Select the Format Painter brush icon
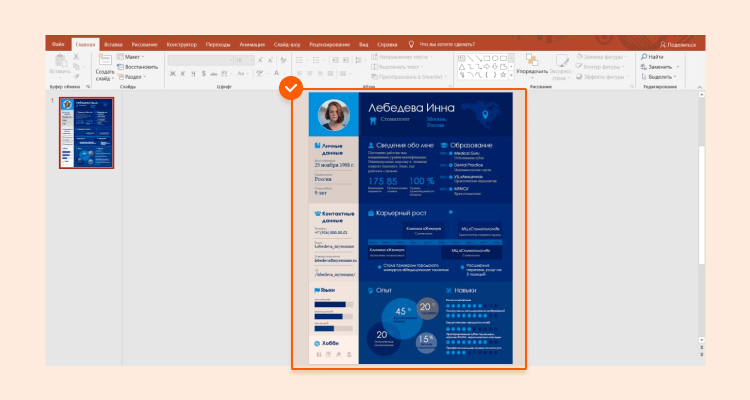The height and width of the screenshot is (400, 750). 76,76
